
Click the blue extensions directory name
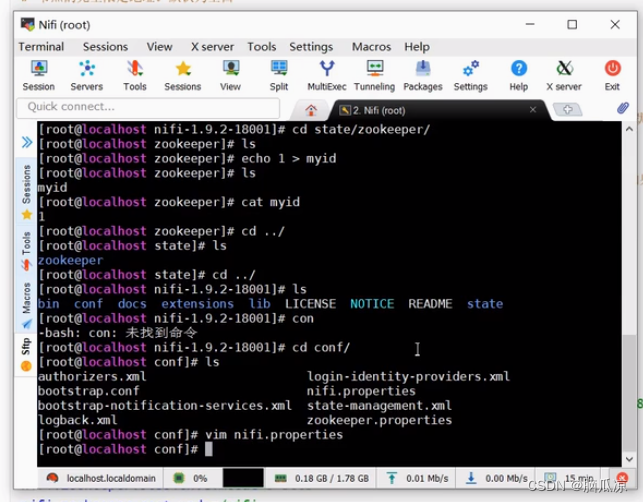coord(197,304)
